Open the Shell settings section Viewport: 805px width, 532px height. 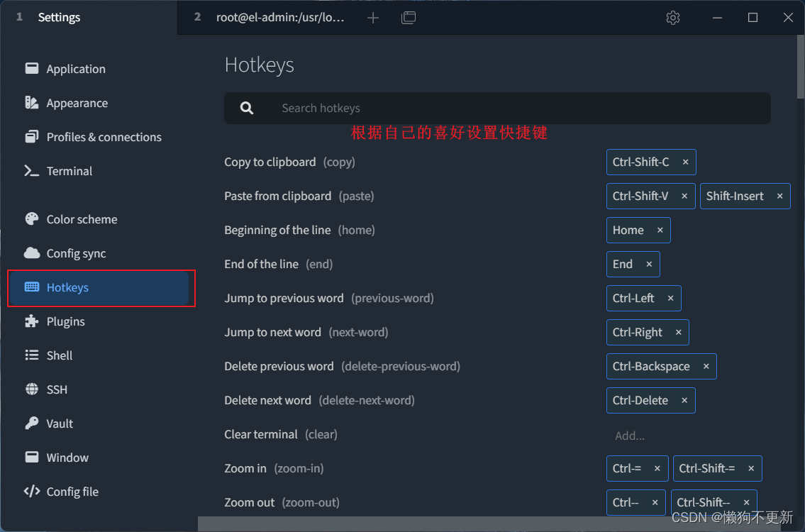tap(98, 355)
